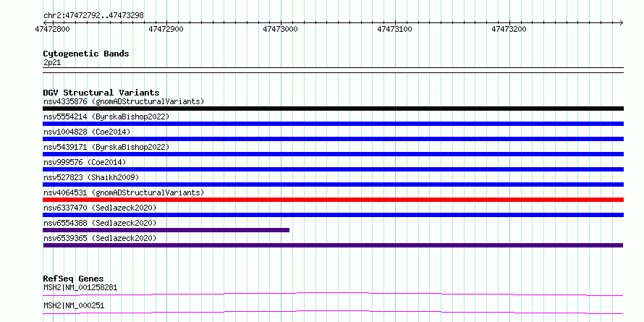Click the 2p21 cytogenetic band line
Viewport: 644px width, 322px height.
click(x=333, y=70)
